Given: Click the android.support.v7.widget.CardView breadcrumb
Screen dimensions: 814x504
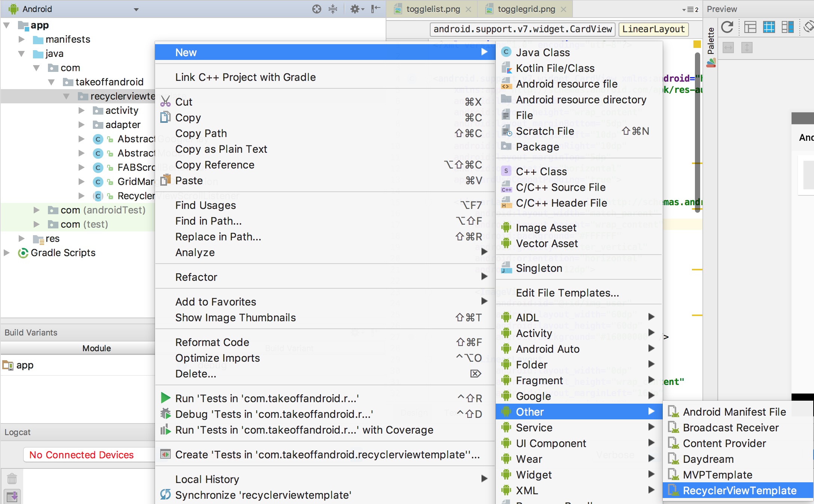Looking at the screenshot, I should pos(522,29).
